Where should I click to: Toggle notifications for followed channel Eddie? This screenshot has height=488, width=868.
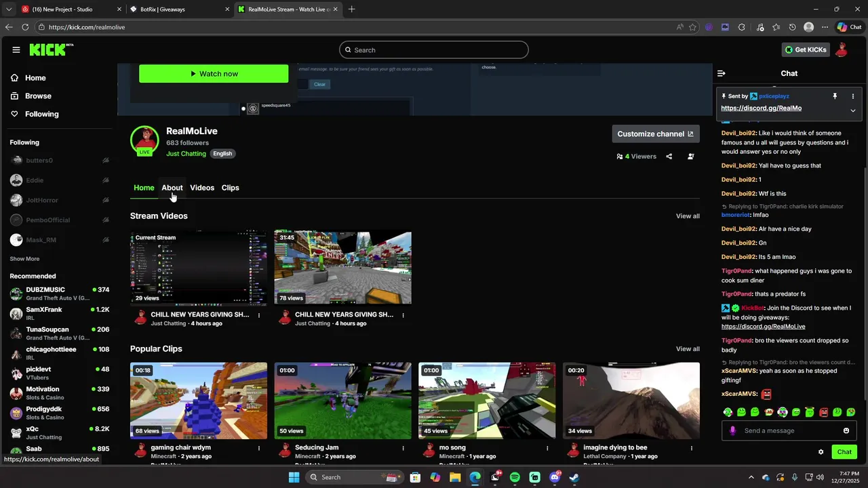pyautogui.click(x=106, y=180)
